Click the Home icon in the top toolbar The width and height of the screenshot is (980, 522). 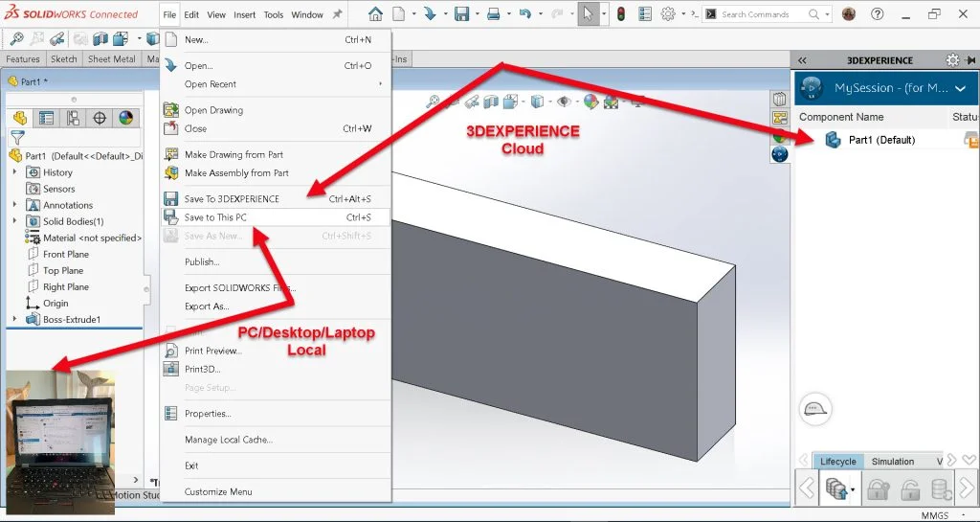click(375, 14)
